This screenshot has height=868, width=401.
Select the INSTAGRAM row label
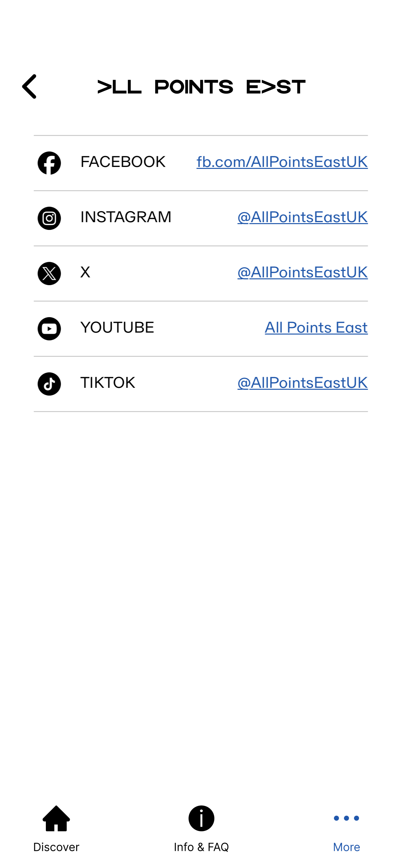coord(126,217)
